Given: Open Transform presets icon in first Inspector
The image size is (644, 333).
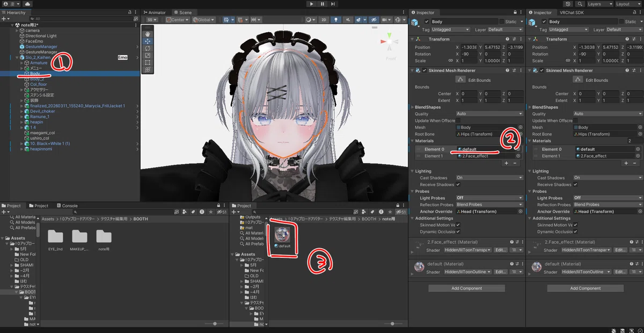Looking at the screenshot, I should tap(514, 39).
